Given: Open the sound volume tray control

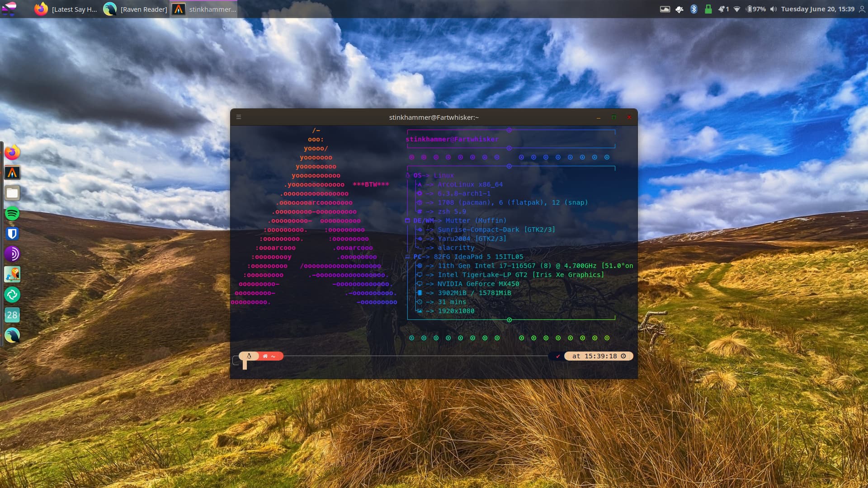Looking at the screenshot, I should 774,9.
